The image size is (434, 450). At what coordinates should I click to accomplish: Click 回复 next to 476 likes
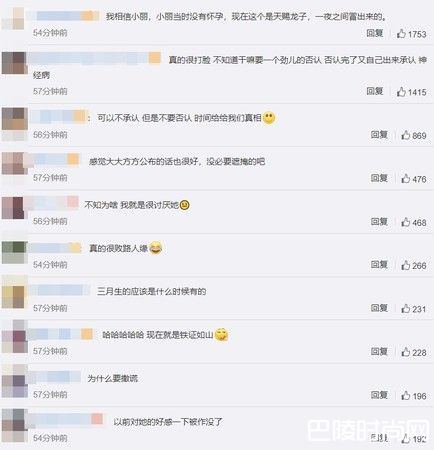pos(379,178)
